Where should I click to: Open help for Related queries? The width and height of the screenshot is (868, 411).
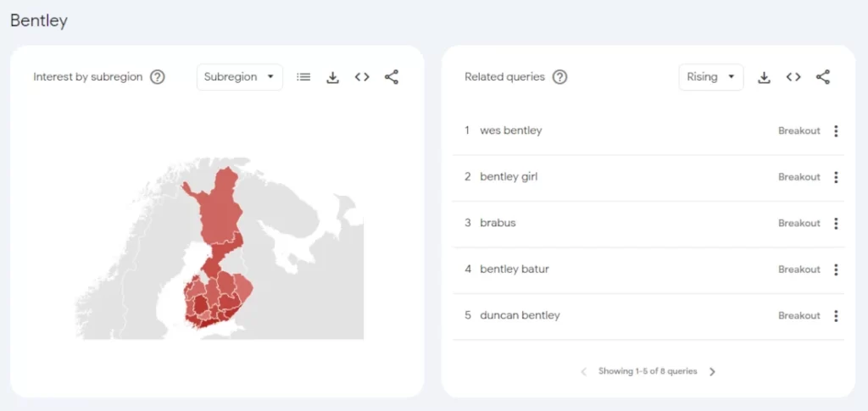(559, 77)
